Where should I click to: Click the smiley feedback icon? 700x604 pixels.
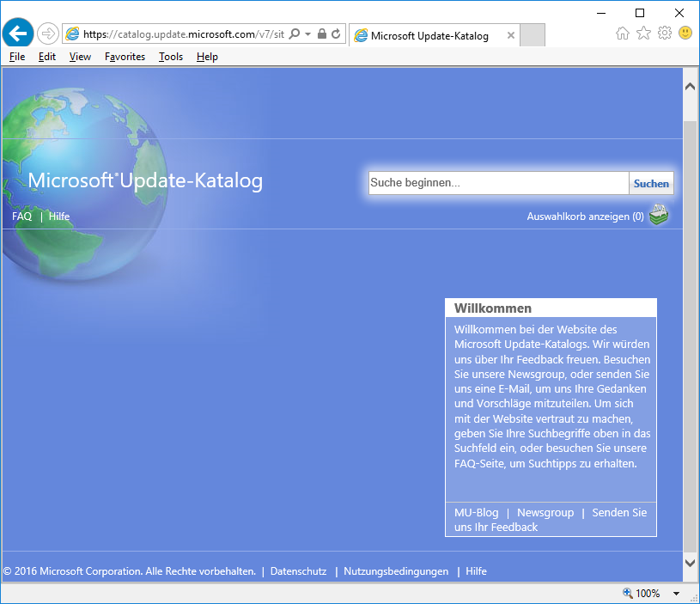[685, 33]
